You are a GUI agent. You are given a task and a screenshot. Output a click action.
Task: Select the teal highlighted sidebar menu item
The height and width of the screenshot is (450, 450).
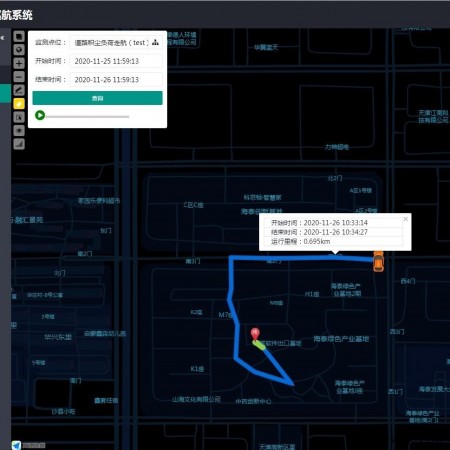click(x=5, y=93)
